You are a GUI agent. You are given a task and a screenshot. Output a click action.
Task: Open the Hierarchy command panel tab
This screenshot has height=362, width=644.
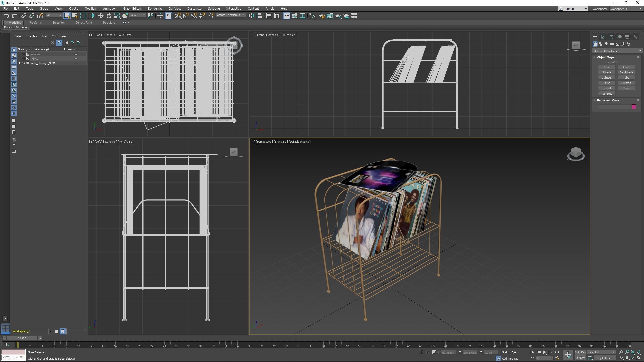611,37
